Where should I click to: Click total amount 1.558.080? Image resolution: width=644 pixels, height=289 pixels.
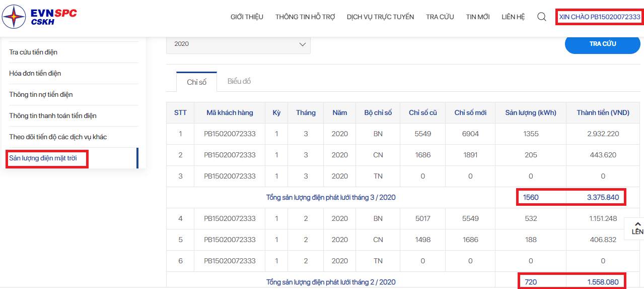[x=603, y=282]
